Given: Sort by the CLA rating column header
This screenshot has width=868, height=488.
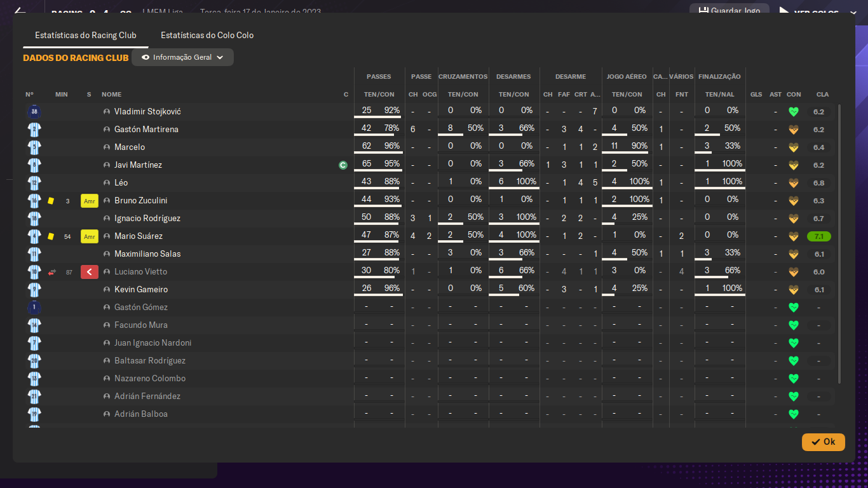Looking at the screenshot, I should pyautogui.click(x=822, y=94).
